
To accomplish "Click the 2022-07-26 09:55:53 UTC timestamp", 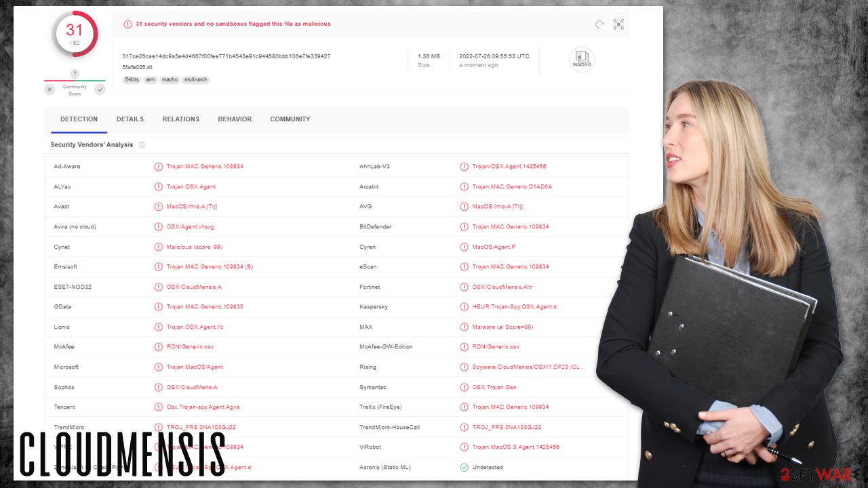I will (x=494, y=56).
